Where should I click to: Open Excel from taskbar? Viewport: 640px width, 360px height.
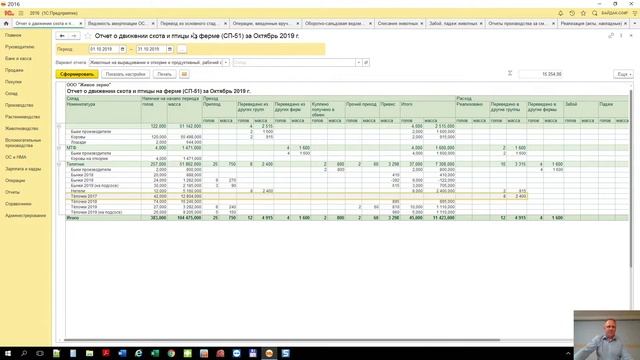[155, 353]
